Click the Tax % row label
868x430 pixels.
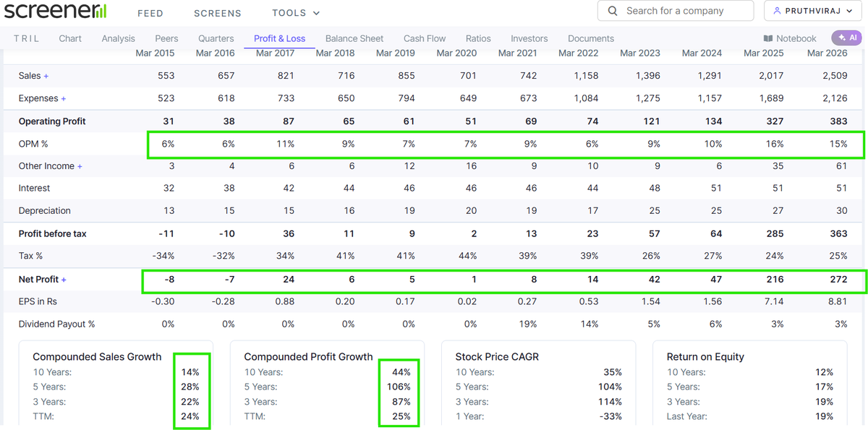click(31, 256)
